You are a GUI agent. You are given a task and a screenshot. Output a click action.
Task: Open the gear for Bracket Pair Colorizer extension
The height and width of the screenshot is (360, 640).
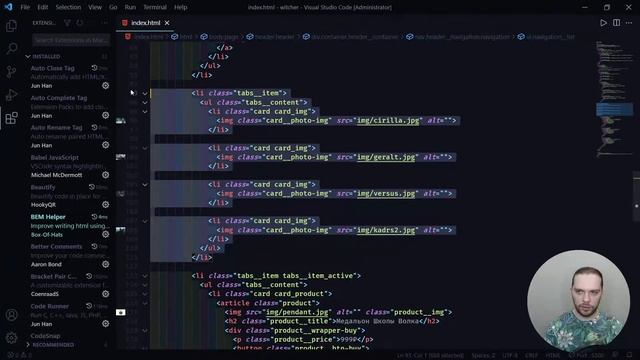click(105, 294)
